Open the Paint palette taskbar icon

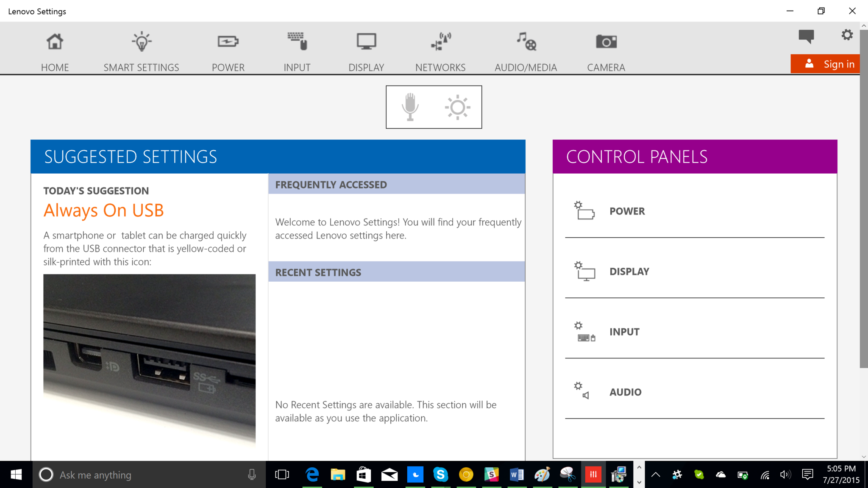tap(542, 475)
